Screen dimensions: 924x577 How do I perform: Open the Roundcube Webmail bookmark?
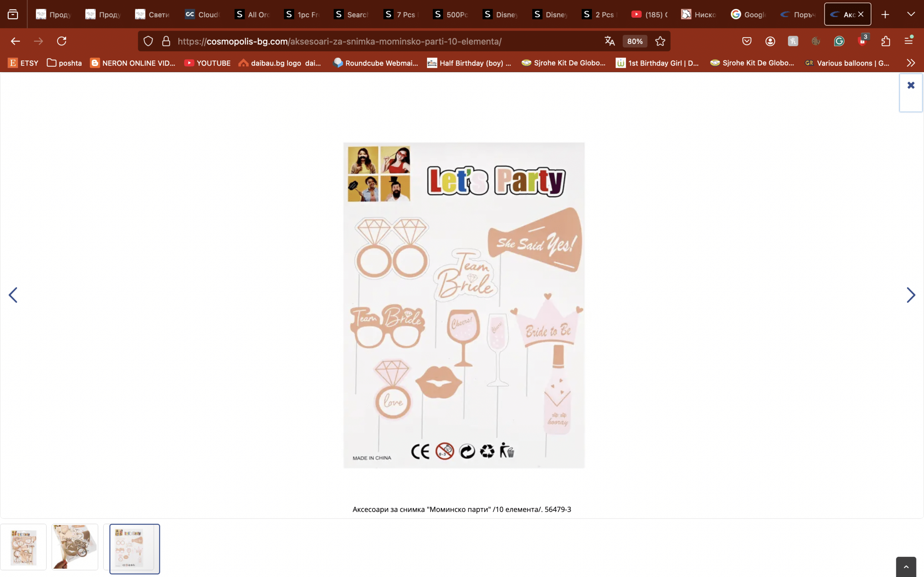tap(376, 63)
